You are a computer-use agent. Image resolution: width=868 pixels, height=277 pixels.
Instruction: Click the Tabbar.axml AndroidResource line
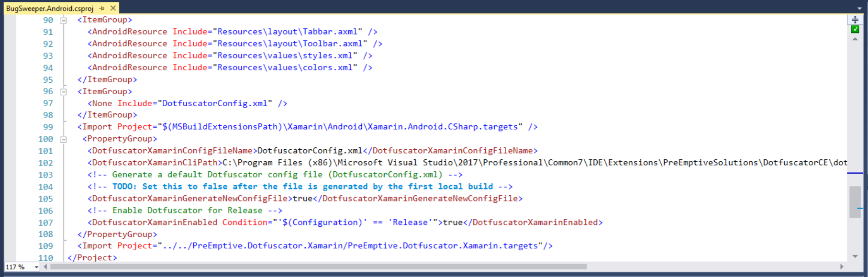233,32
